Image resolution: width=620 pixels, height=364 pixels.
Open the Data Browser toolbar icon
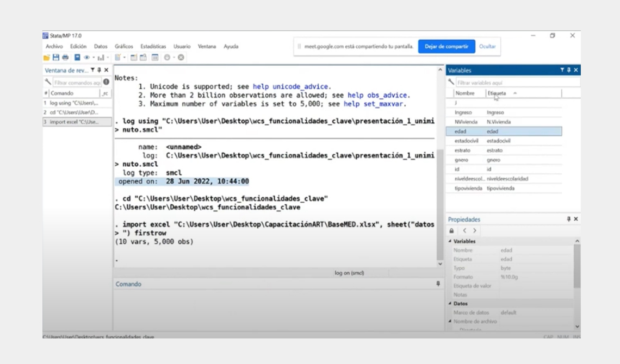click(143, 58)
